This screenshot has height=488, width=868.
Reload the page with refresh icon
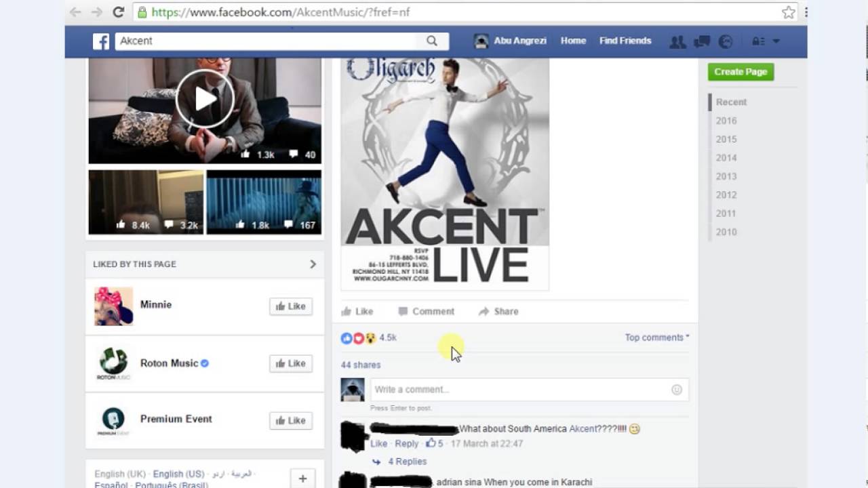118,12
